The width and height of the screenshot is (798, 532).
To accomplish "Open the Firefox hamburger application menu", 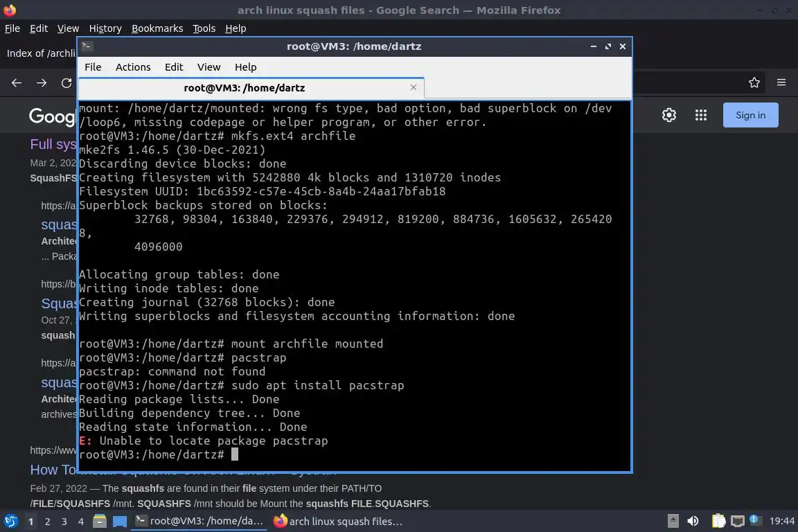I will pos(781,82).
